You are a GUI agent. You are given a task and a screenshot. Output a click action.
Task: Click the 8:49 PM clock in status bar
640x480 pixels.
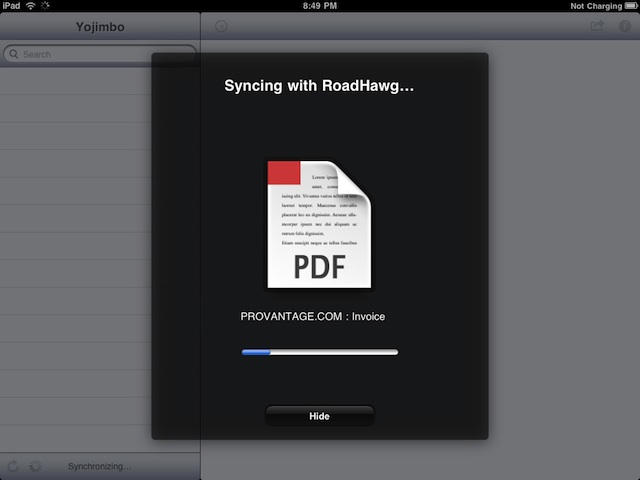click(319, 6)
